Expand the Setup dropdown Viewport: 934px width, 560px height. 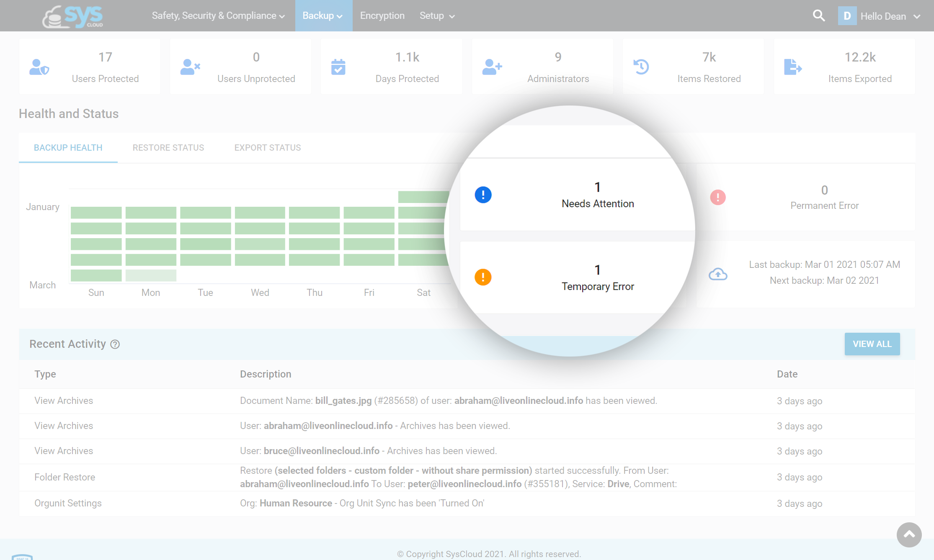point(437,16)
